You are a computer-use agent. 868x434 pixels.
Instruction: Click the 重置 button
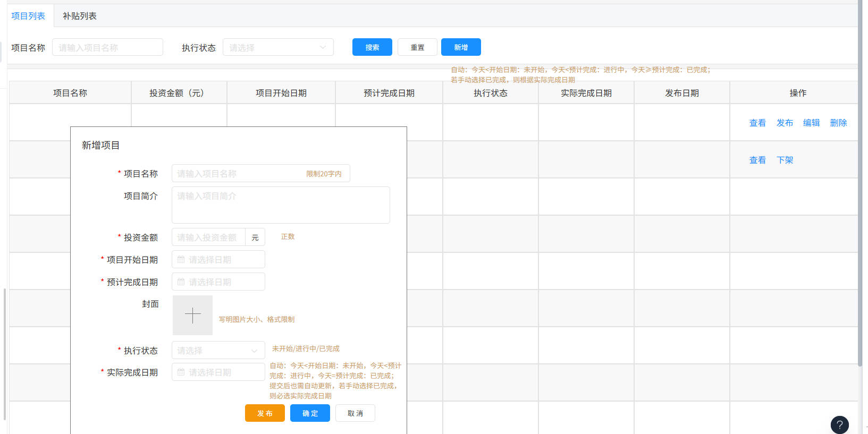pos(417,47)
